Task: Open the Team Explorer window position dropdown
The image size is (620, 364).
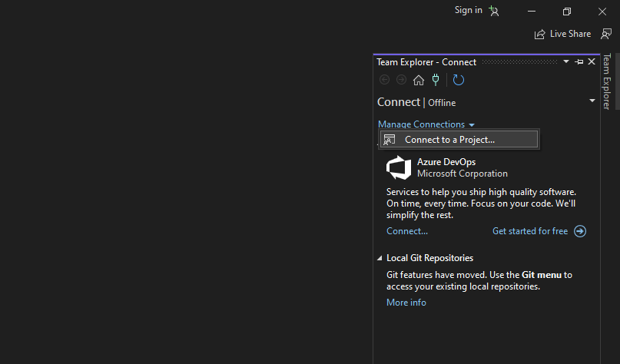Action: [x=565, y=61]
